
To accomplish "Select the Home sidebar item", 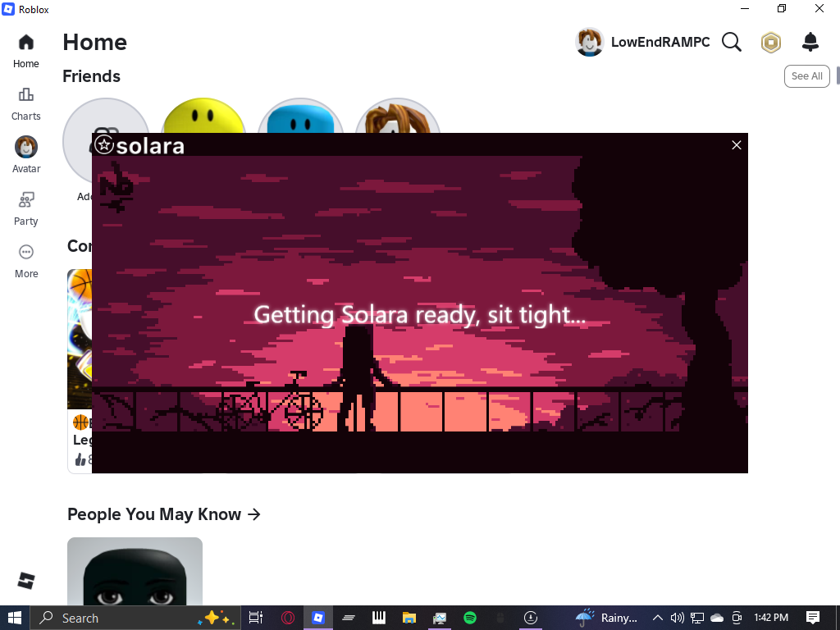I will tap(25, 52).
